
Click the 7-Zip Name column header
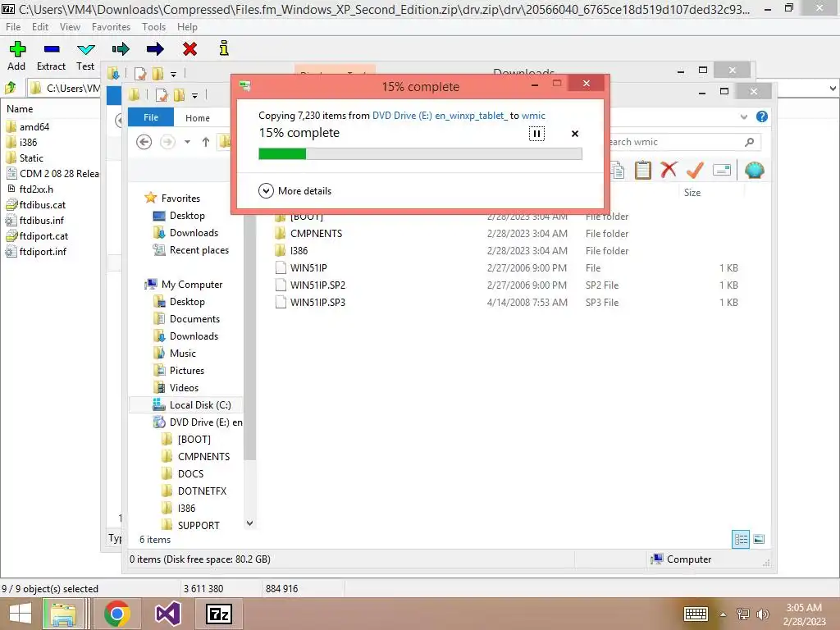coord(20,109)
